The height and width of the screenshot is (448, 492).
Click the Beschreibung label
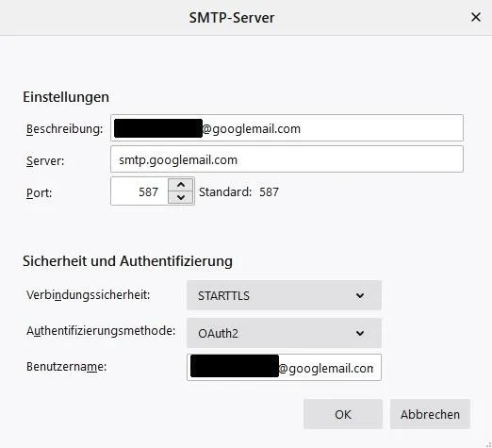[64, 129]
